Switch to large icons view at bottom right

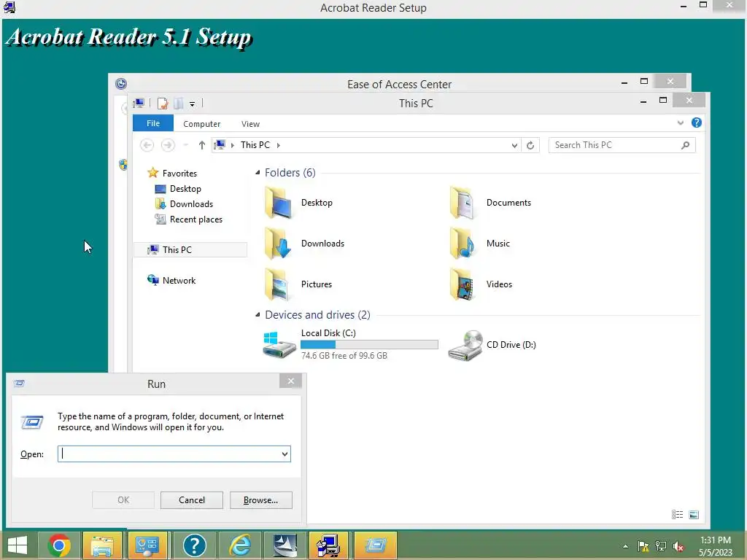click(x=694, y=514)
